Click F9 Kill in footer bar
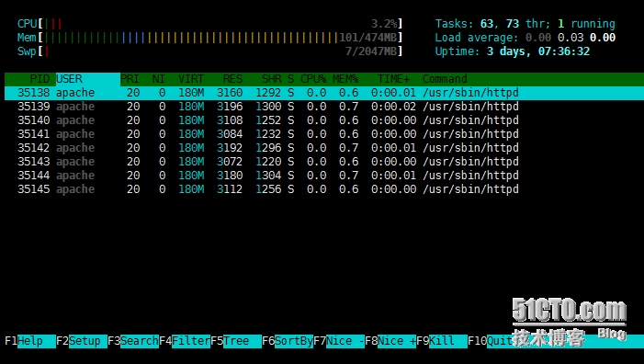This screenshot has width=644, height=364. click(442, 341)
